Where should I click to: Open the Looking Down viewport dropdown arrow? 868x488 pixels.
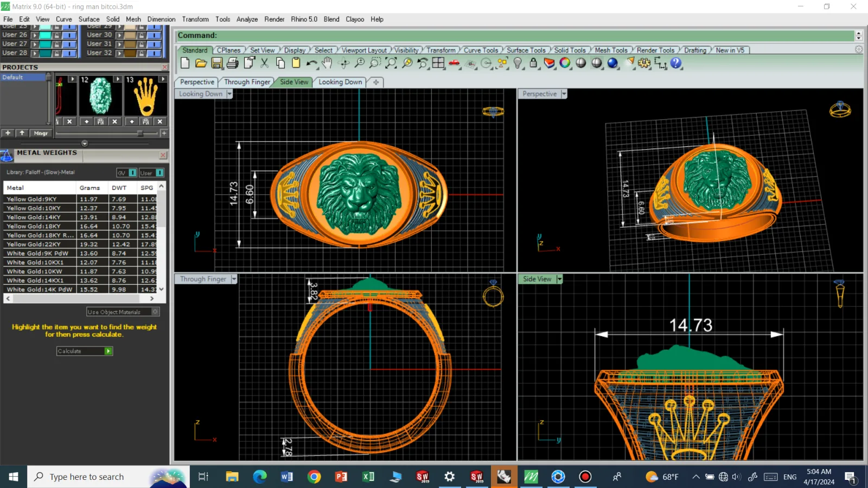[229, 94]
